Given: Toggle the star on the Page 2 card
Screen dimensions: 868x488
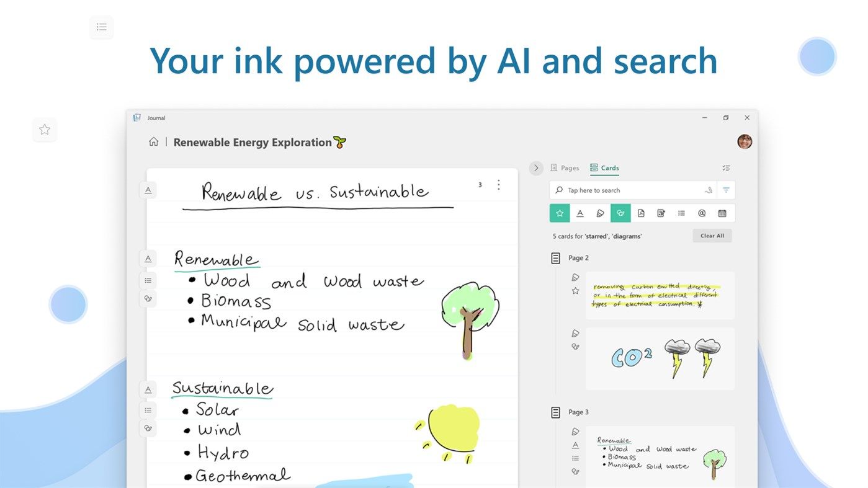Looking at the screenshot, I should 575,290.
